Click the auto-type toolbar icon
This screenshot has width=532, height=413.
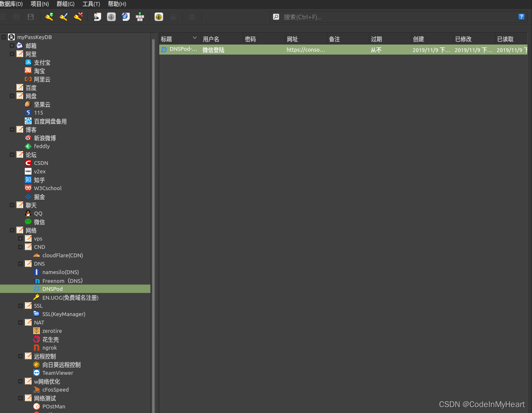140,17
